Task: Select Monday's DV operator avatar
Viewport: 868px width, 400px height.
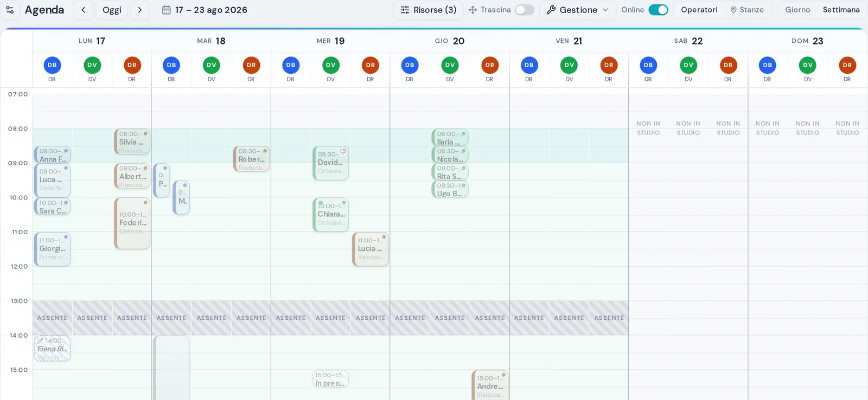Action: pyautogui.click(x=92, y=65)
